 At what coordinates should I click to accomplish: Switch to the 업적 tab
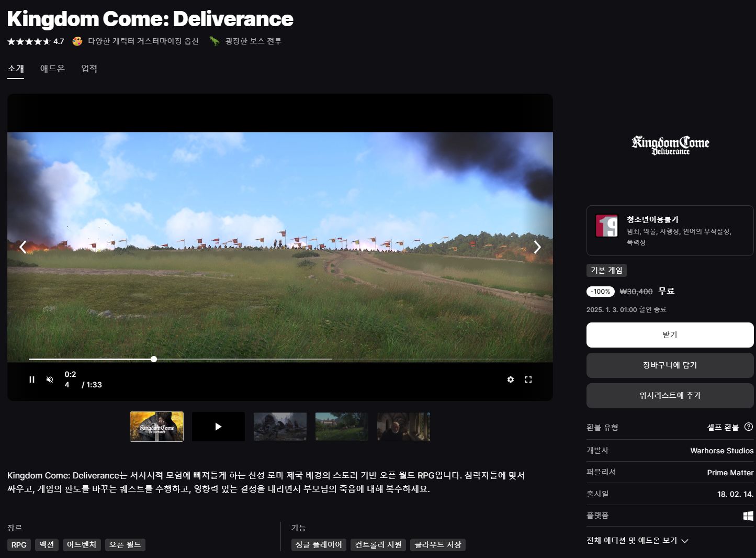tap(89, 69)
